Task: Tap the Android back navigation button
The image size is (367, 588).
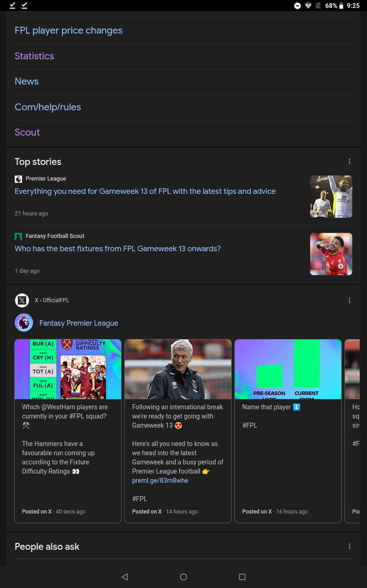Action: [x=125, y=577]
